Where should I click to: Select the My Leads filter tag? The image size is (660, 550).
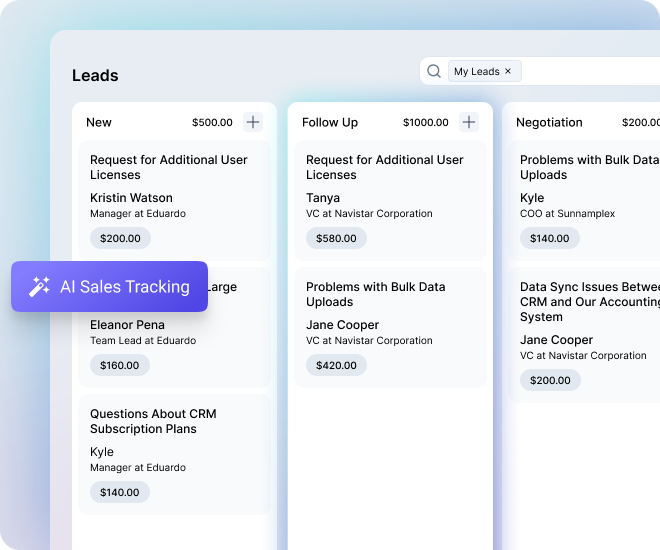[476, 71]
